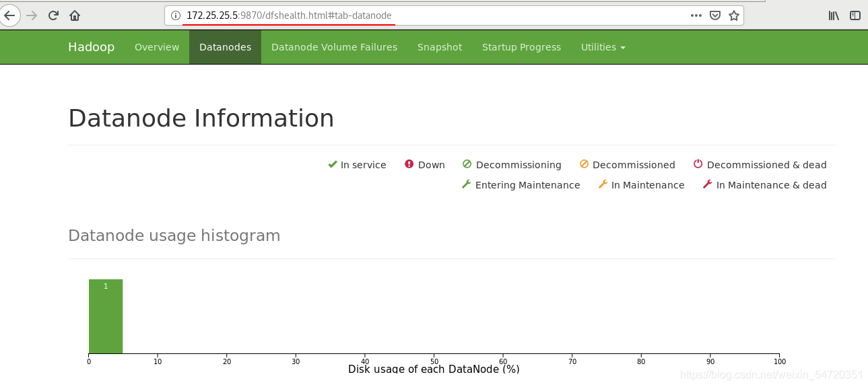Click the 'Decommissioned & dead' legend text
This screenshot has height=387, width=868.
click(x=767, y=165)
